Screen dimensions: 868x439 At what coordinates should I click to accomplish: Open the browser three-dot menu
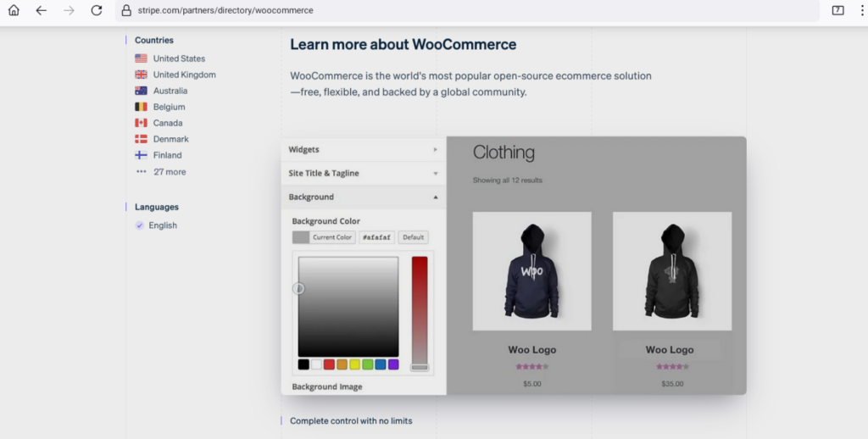(x=859, y=10)
